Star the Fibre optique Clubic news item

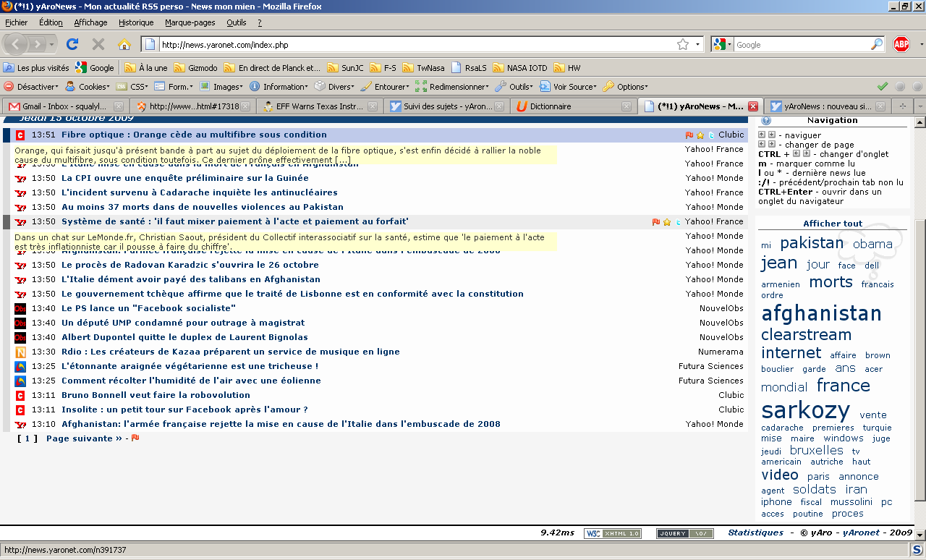click(x=700, y=135)
